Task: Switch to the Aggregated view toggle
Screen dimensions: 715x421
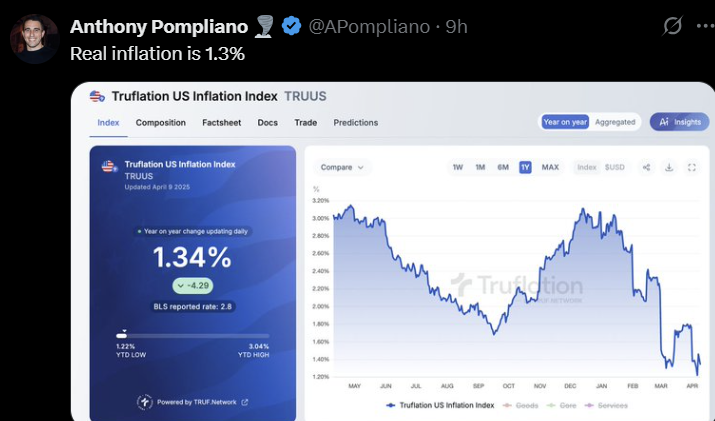Action: pos(615,122)
